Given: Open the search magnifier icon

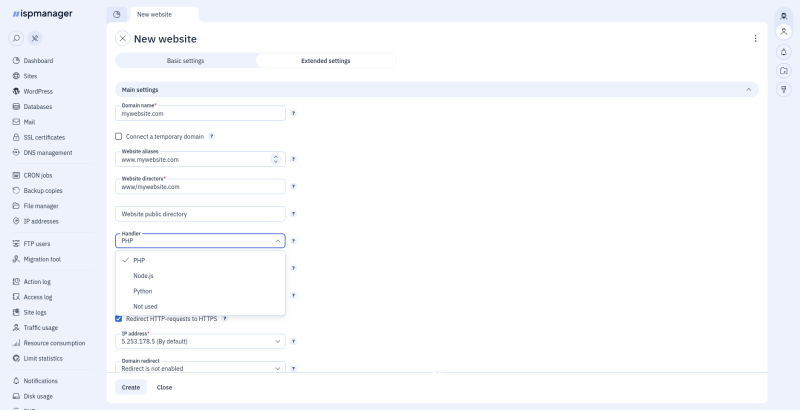Looking at the screenshot, I should point(16,38).
